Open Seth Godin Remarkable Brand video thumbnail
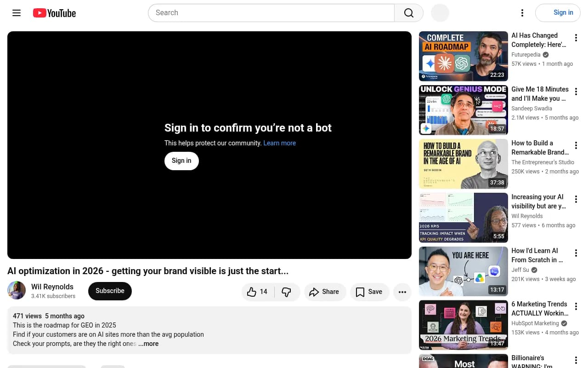Screen dimensions: 588x368 pyautogui.click(x=463, y=164)
